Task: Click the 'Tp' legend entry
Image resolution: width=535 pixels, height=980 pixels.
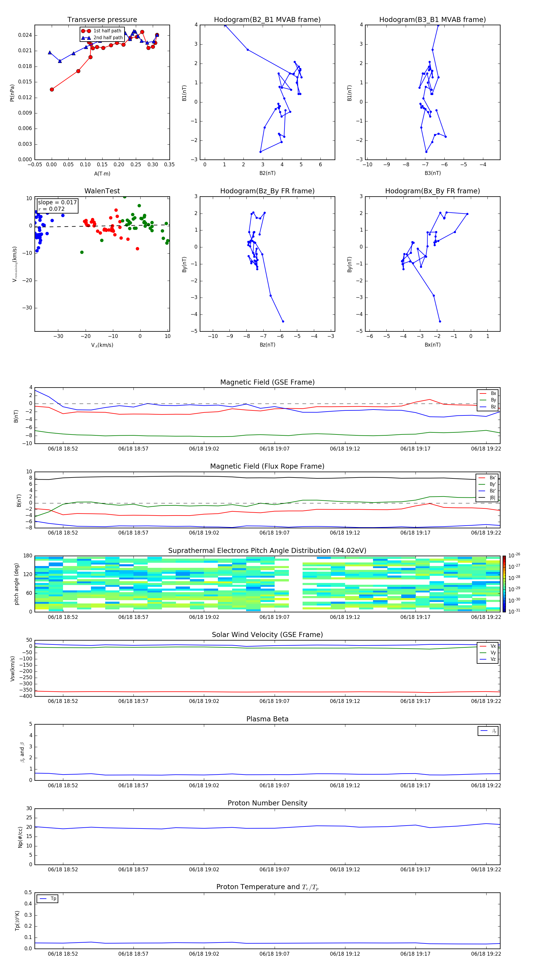Action: [x=48, y=899]
